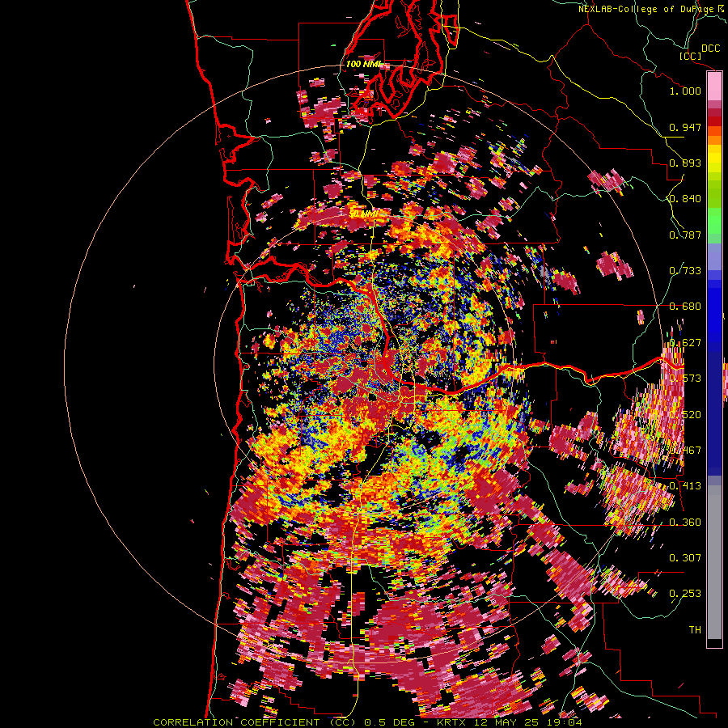Select the 0.893 value on the legend
The height and width of the screenshot is (728, 728).
[685, 163]
